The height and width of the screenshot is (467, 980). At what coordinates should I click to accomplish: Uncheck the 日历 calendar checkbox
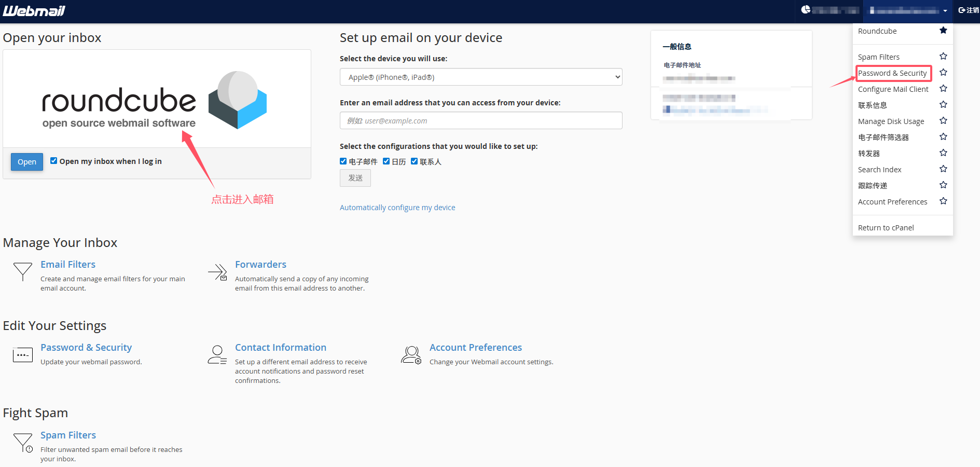click(386, 161)
